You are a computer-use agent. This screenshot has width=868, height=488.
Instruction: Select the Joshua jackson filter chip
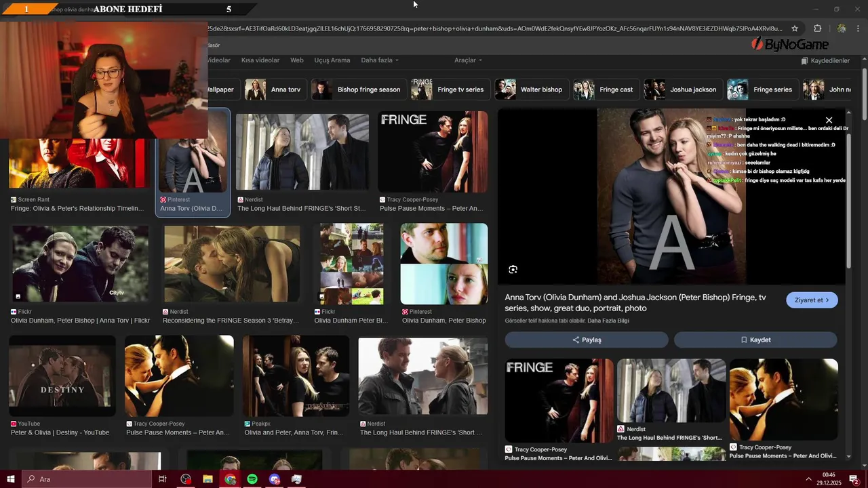(682, 89)
